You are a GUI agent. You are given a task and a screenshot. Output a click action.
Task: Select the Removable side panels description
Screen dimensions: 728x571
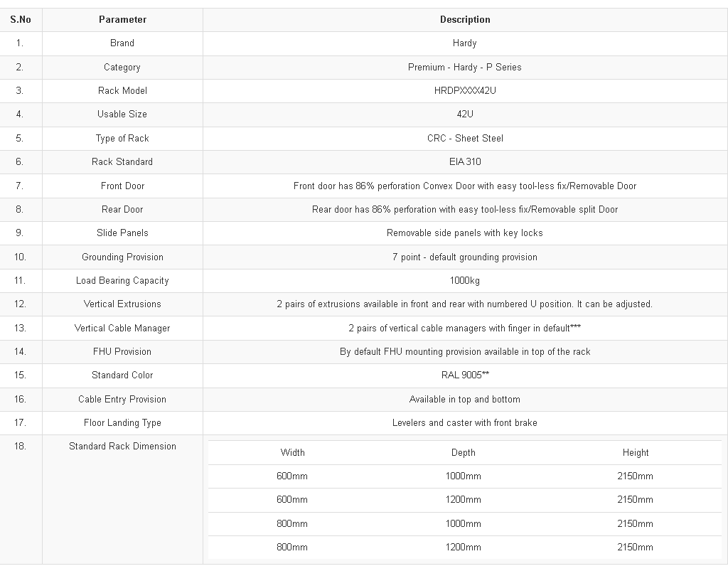(x=465, y=233)
